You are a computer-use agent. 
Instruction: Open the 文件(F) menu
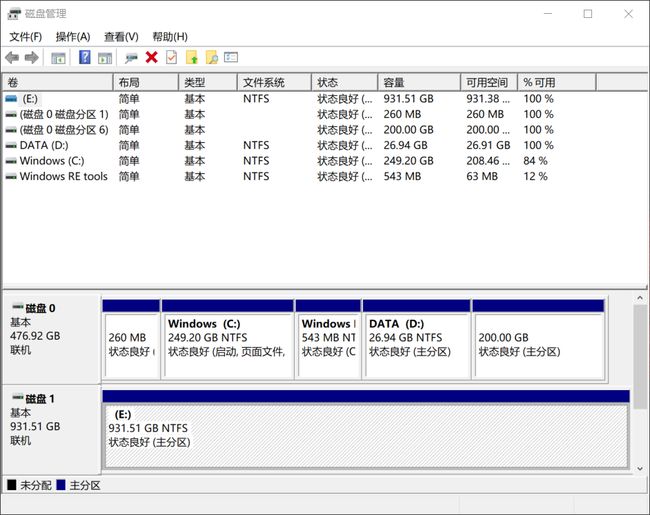coord(26,37)
